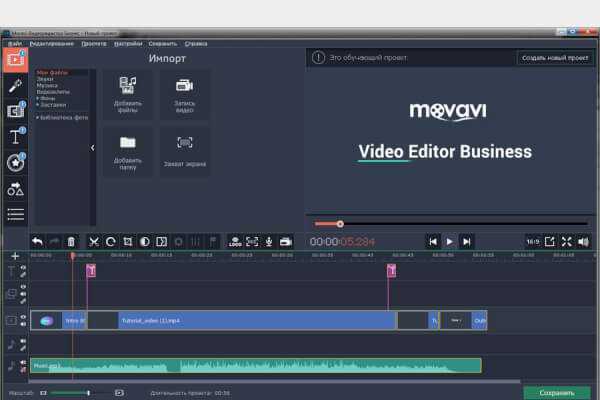Click the zoom out timeline icon
This screenshot has width=600, height=400.
point(43,393)
